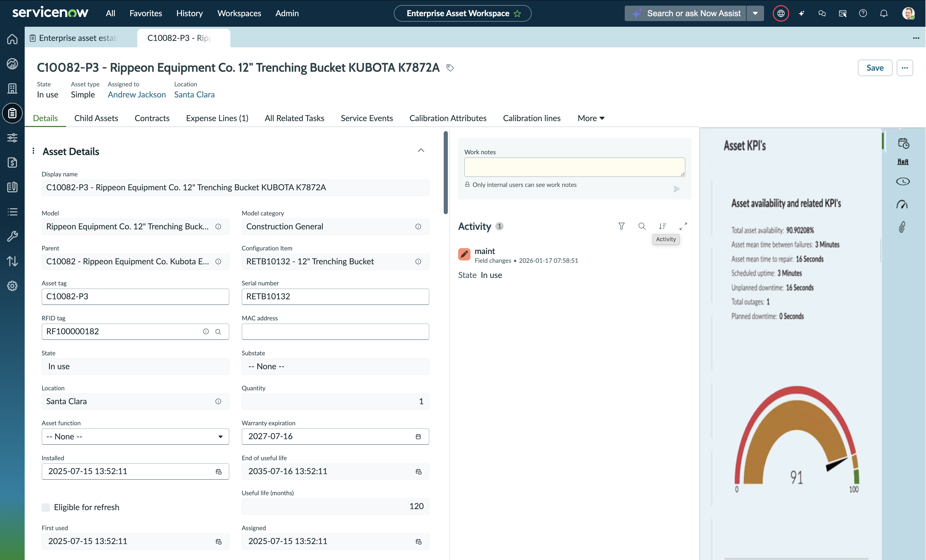
Task: Favorite Enterprise Asset Workspace with star
Action: click(518, 14)
